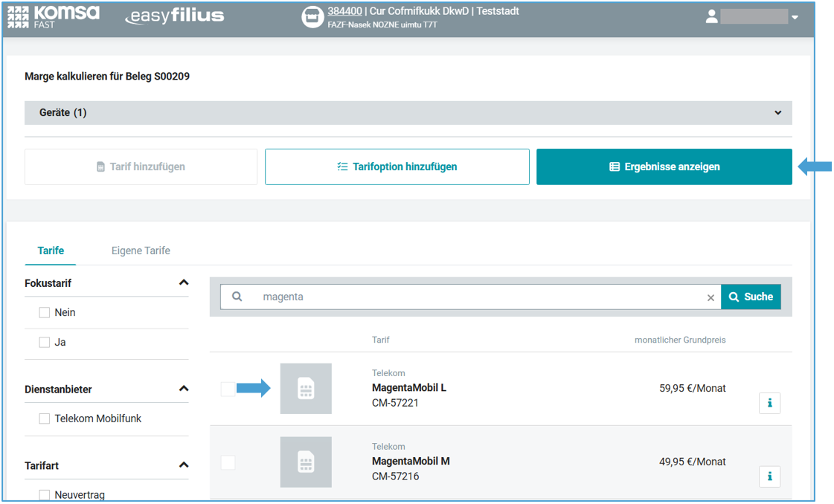Clear the search field with X icon
Viewport: 834px width, 504px height.
(x=710, y=297)
